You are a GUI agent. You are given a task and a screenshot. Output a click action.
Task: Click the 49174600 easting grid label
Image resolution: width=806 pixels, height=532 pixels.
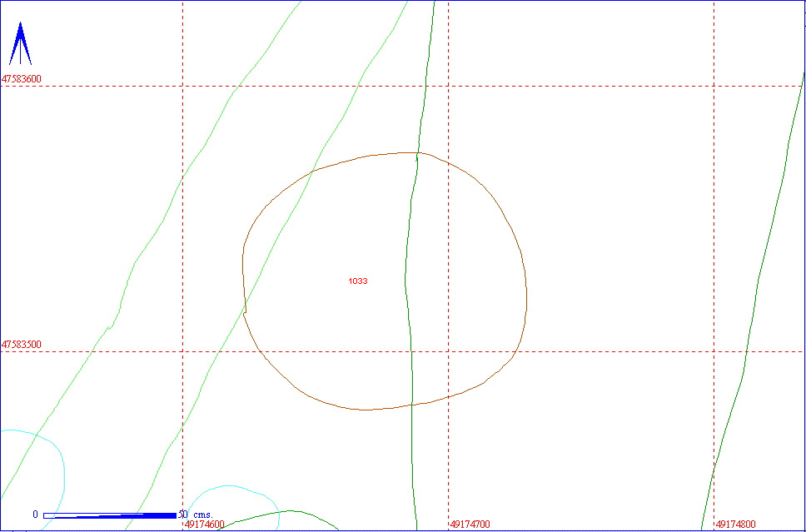coord(205,525)
